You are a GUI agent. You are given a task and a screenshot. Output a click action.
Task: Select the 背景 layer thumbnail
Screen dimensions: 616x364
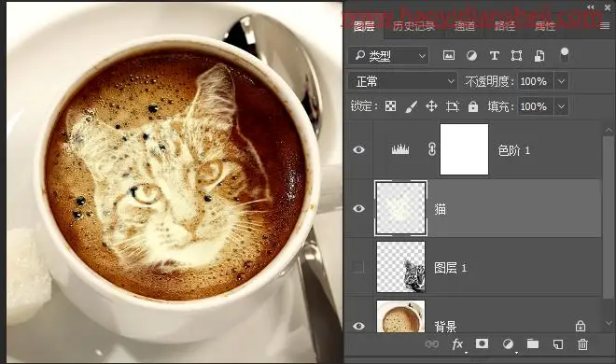tap(400, 316)
